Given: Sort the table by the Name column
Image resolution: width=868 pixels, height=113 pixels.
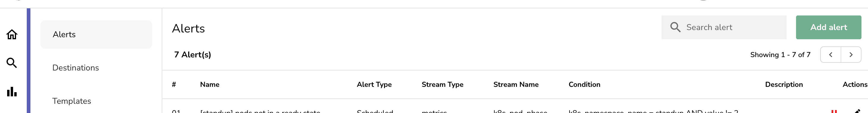Looking at the screenshot, I should tap(210, 85).
